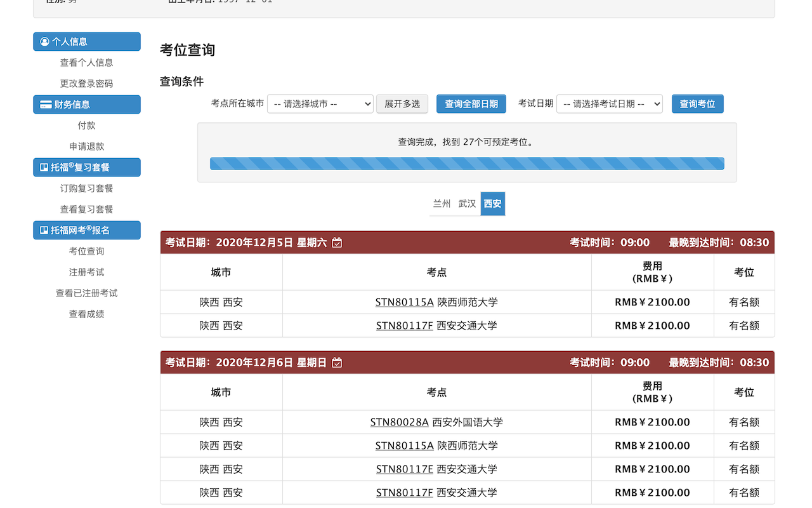Screen dimensions: 812x508
Task: Switch to the 武汉 city tab
Action: [x=467, y=203]
